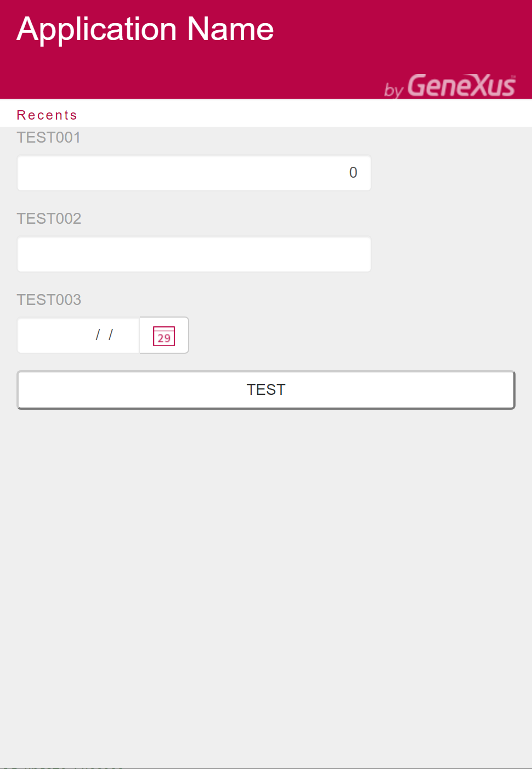Screen dimensions: 532x769
Task: Select the TEST002 field label
Action: click(x=49, y=219)
